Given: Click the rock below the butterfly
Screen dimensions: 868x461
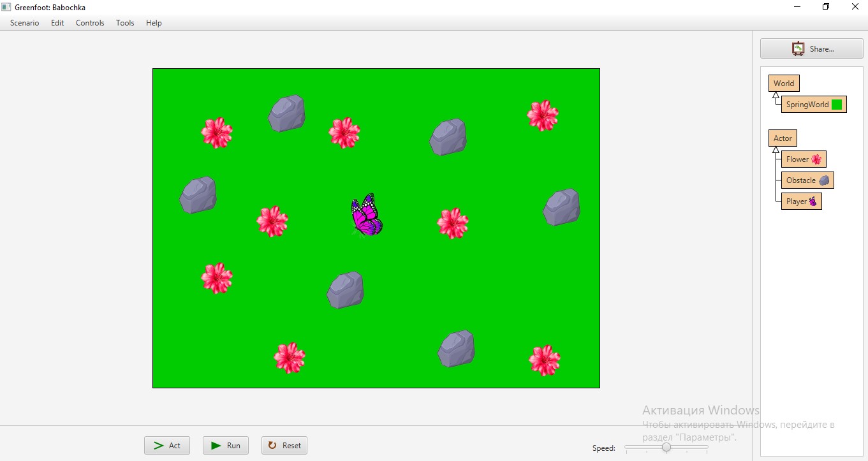Looking at the screenshot, I should tap(345, 290).
